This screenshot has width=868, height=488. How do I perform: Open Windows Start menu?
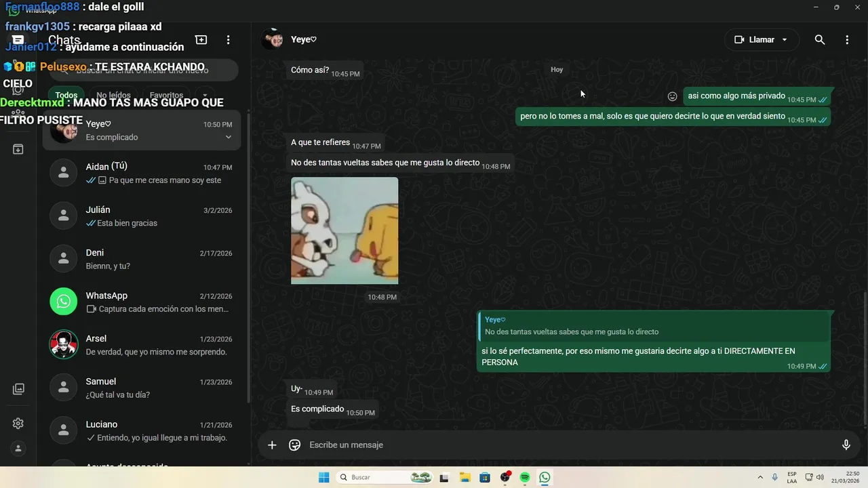[324, 478]
